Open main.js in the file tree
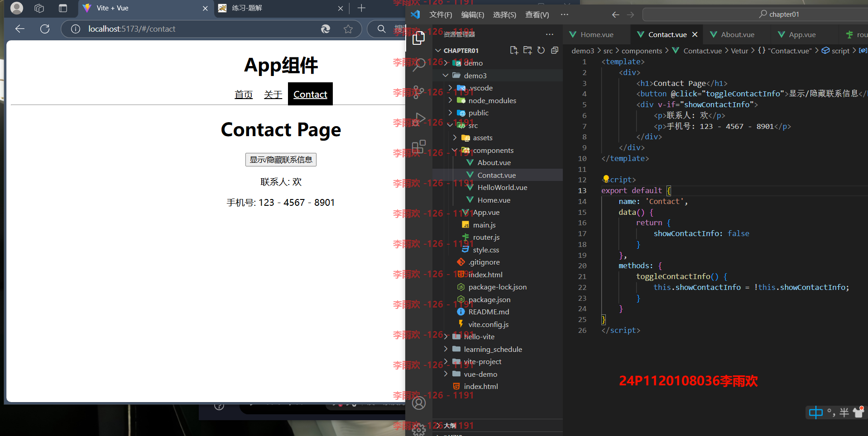 click(484, 225)
